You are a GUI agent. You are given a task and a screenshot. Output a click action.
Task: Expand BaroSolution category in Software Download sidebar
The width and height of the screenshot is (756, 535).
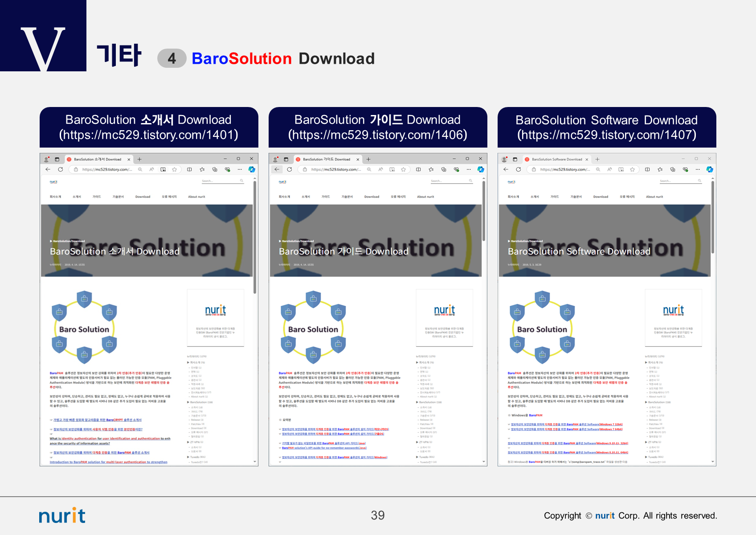[658, 402]
